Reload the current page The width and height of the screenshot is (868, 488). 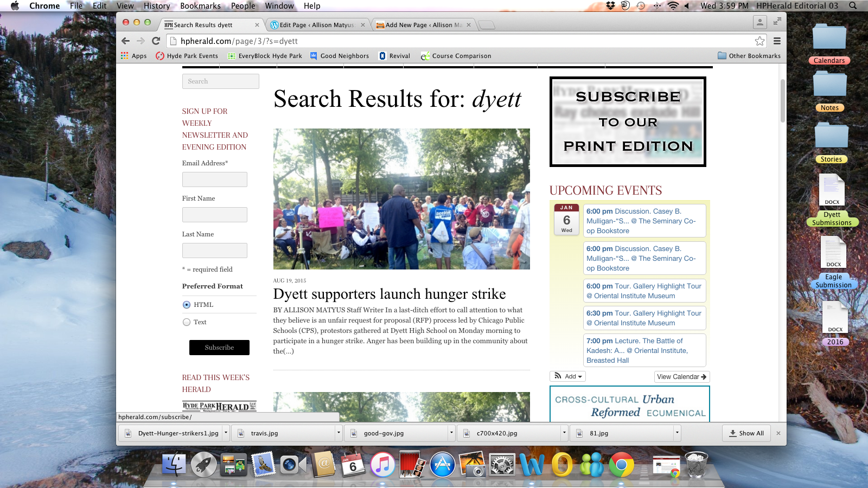156,41
